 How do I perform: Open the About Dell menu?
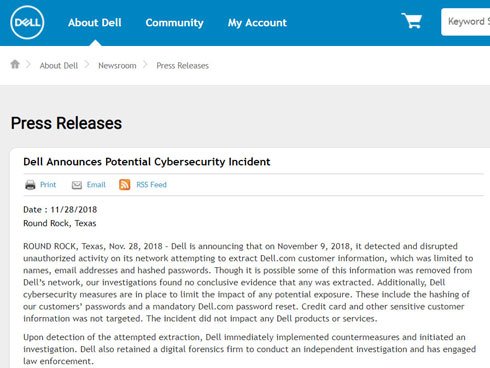(x=95, y=23)
